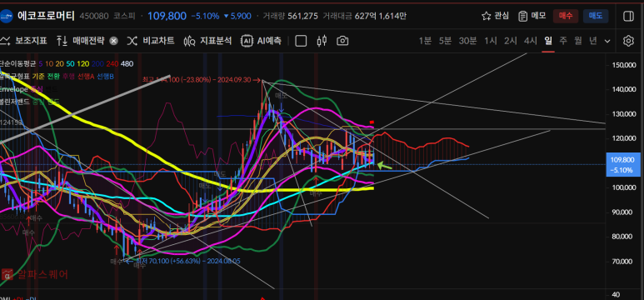Toggle the 10-day moving average legend
The width and height of the screenshot is (644, 300).
[49, 63]
